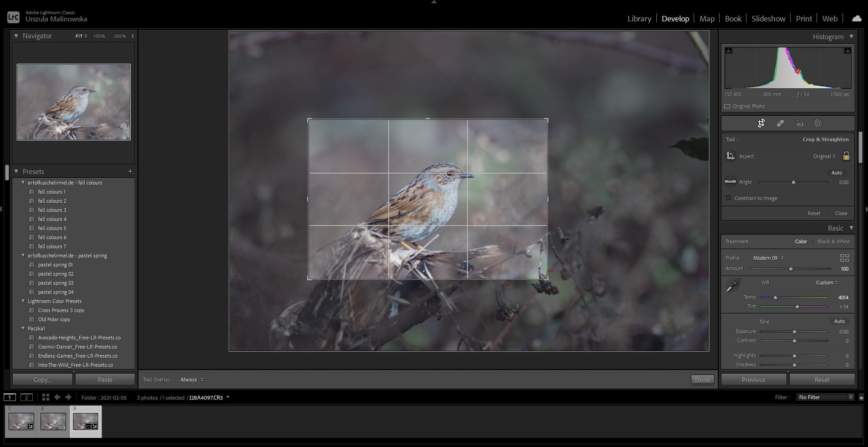Open the Aspect Original dropdown

[824, 156]
